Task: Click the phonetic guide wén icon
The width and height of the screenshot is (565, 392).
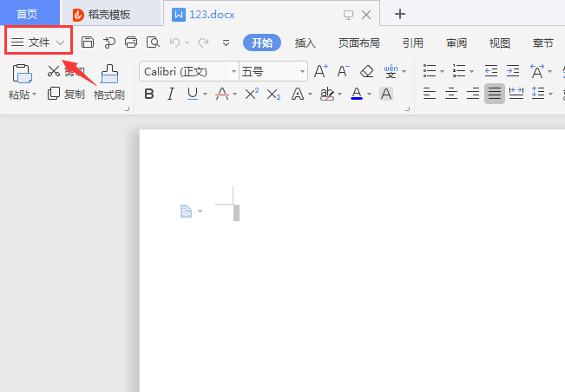Action: (x=391, y=71)
